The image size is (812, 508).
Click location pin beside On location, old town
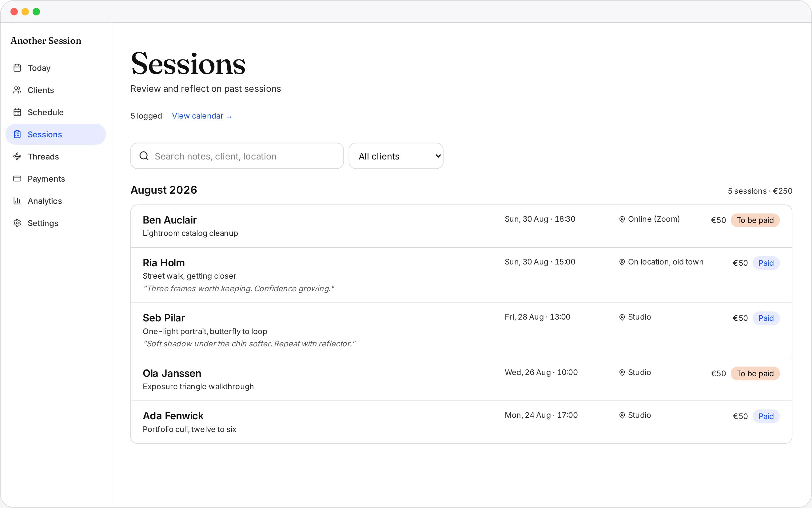(622, 262)
